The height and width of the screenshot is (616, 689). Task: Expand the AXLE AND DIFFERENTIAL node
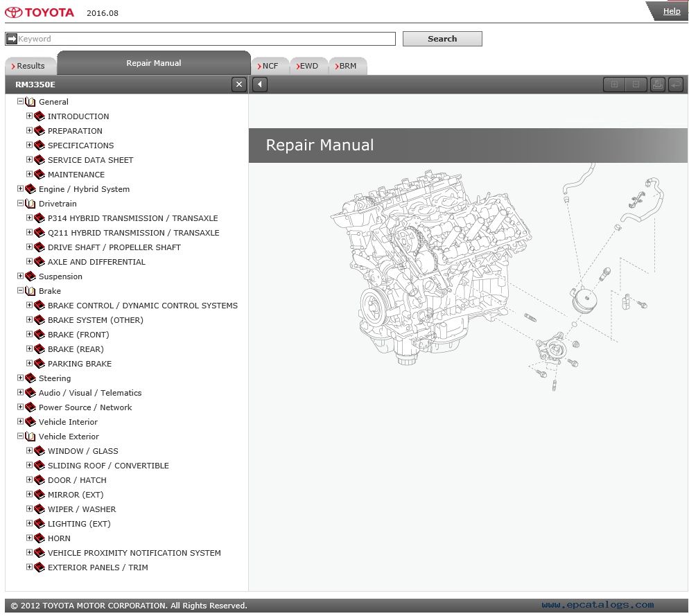click(29, 261)
